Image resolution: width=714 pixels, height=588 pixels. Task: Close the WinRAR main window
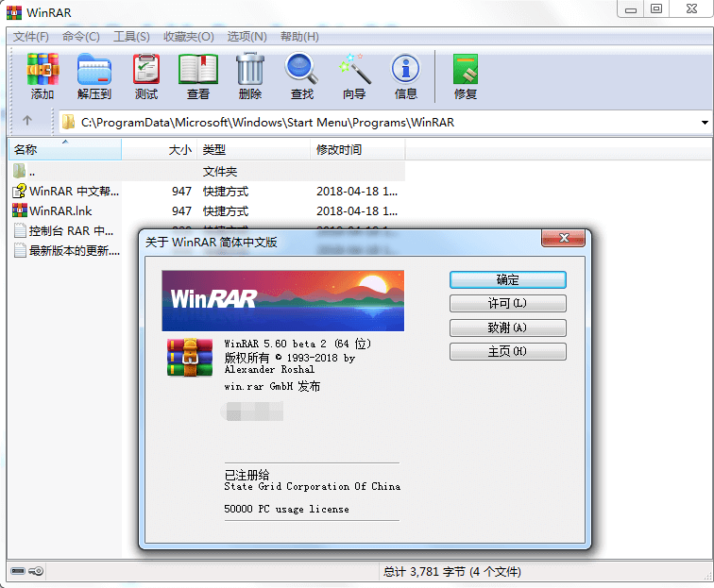click(x=691, y=9)
